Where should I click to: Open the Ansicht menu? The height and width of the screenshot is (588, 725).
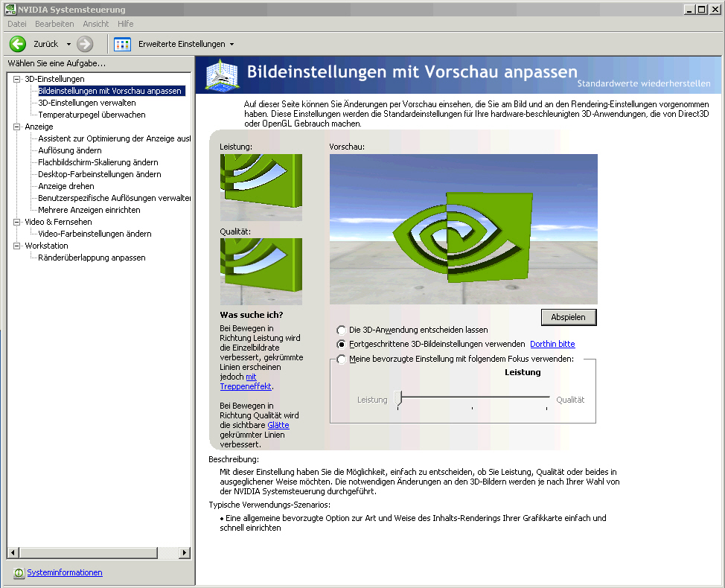point(96,24)
